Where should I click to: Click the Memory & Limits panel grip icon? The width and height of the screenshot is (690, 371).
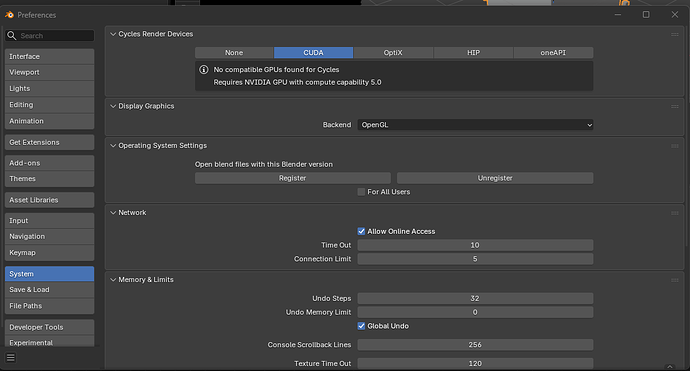pos(675,280)
